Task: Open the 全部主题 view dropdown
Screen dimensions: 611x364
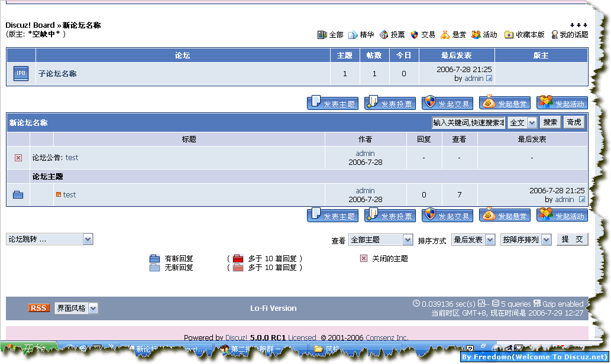Action: [x=381, y=240]
